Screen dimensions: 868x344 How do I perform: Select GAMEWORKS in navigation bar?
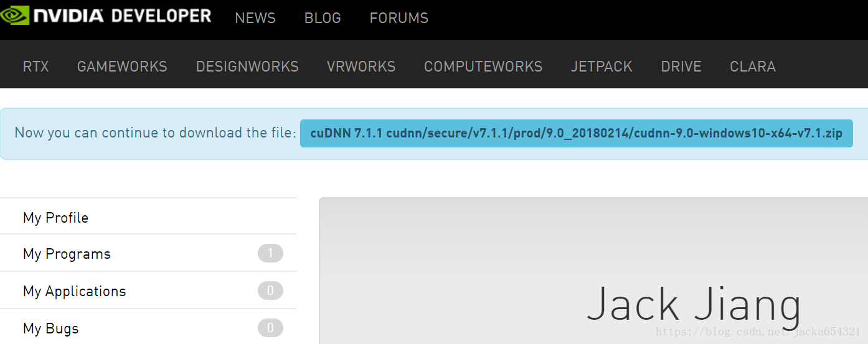point(122,67)
